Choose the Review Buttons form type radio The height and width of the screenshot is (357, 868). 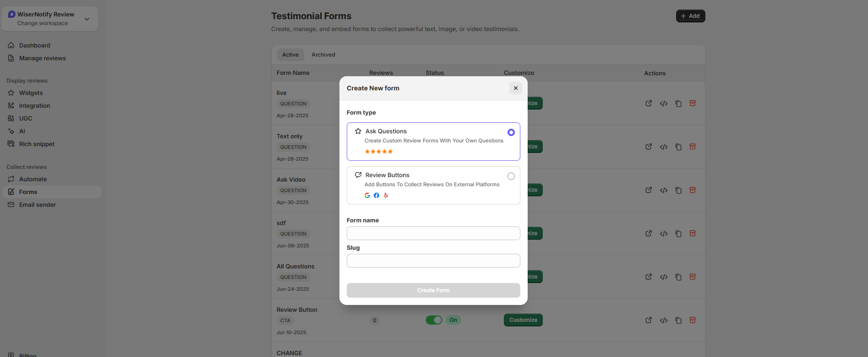[x=511, y=176]
